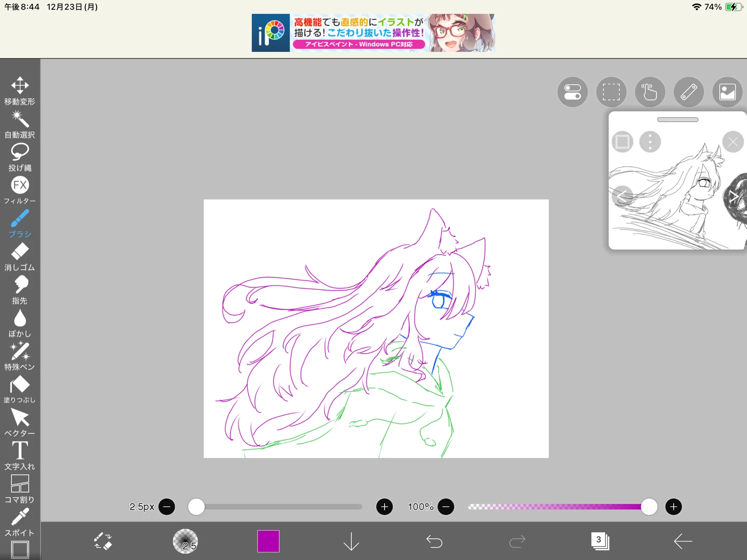Select the Canvas tool at toolbar bottom
Viewport: 747px width, 560px height.
(x=20, y=549)
